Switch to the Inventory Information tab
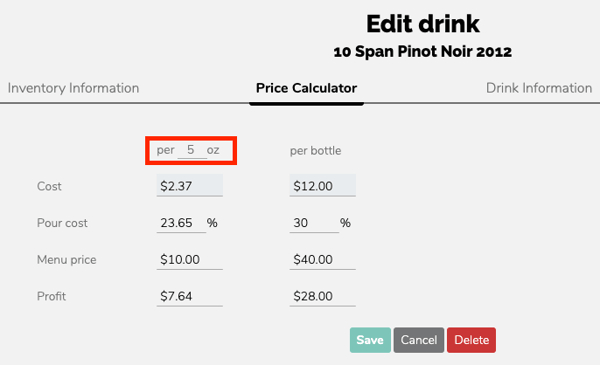The image size is (600, 365). 73,88
